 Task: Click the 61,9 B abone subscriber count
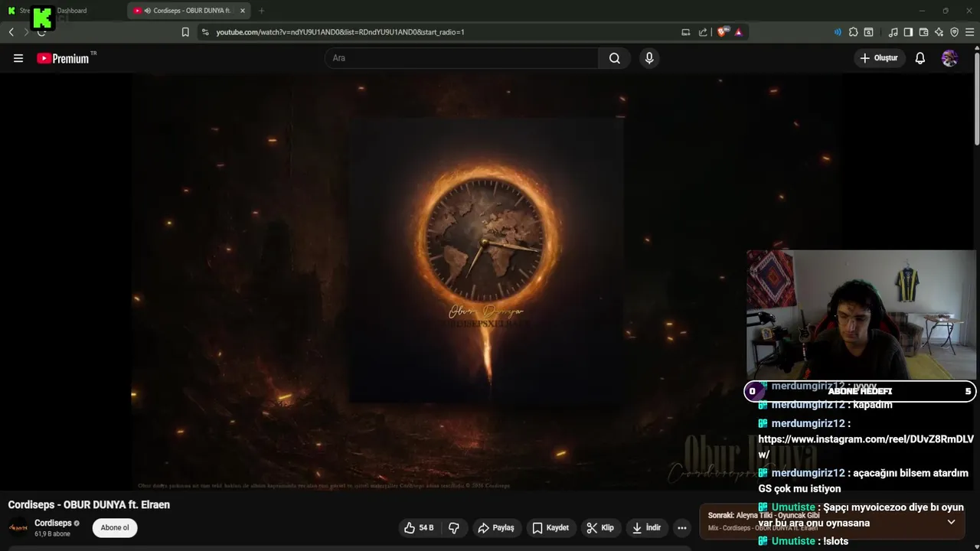(52, 534)
